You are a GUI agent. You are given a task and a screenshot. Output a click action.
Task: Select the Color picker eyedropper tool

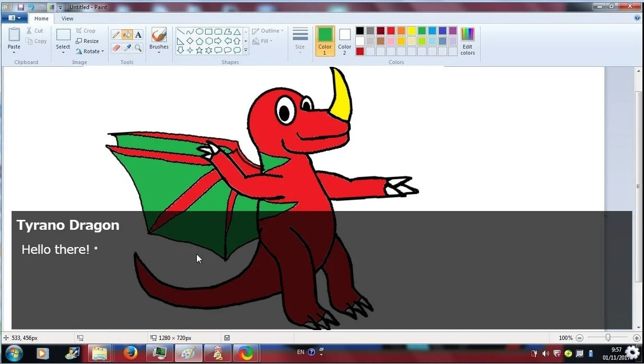point(127,48)
